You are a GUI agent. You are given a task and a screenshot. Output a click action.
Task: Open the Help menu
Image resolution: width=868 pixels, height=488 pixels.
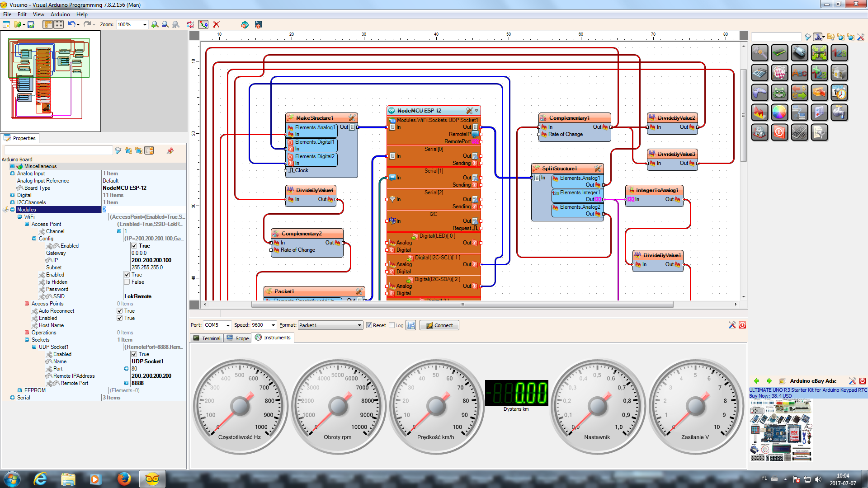(82, 14)
